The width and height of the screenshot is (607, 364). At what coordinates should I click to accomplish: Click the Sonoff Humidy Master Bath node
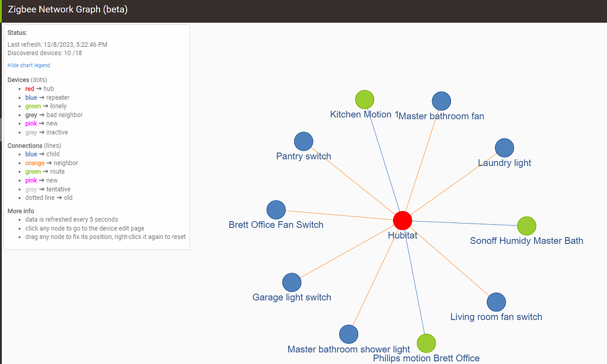(526, 226)
